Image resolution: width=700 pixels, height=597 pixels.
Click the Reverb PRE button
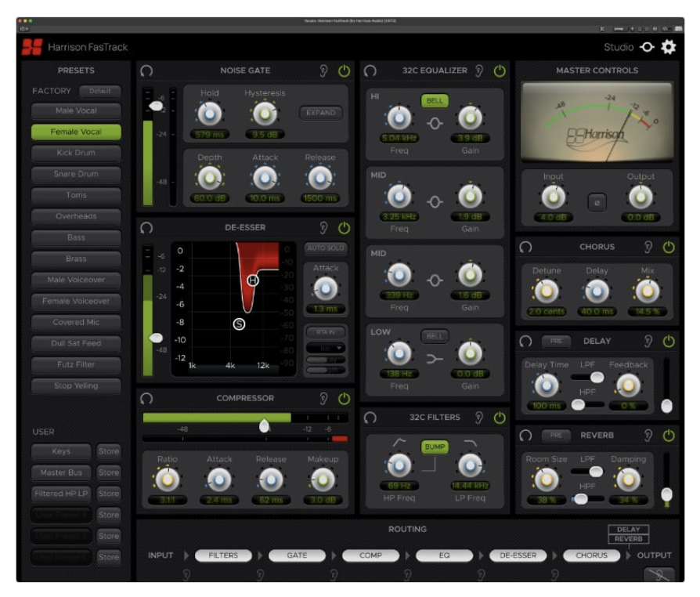556,436
